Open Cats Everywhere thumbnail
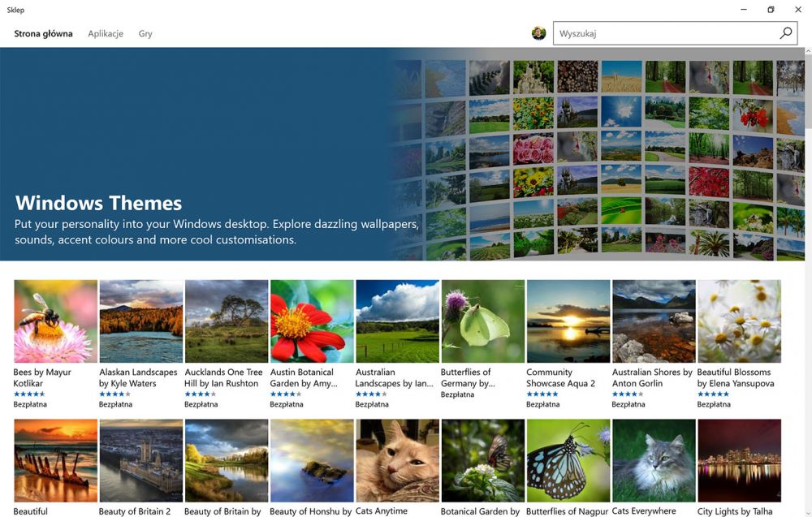 (x=654, y=460)
